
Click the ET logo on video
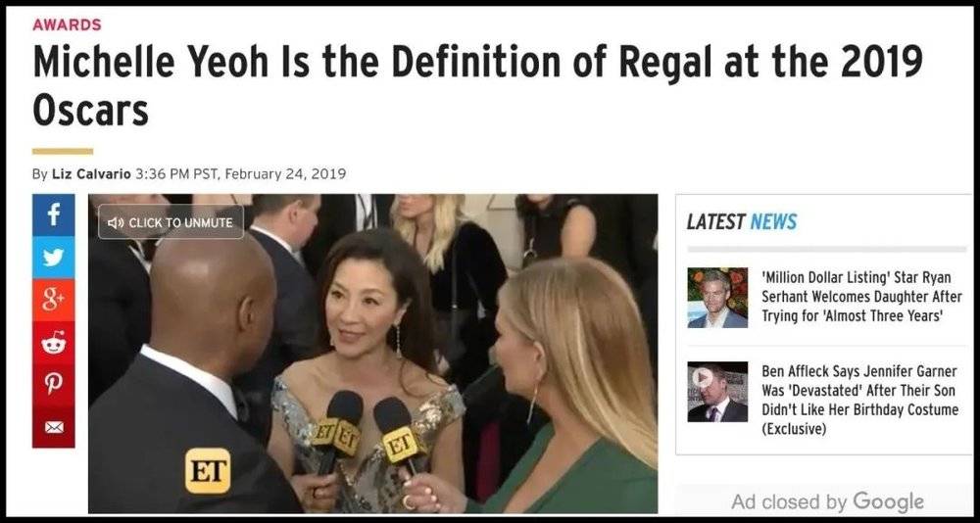208,470
